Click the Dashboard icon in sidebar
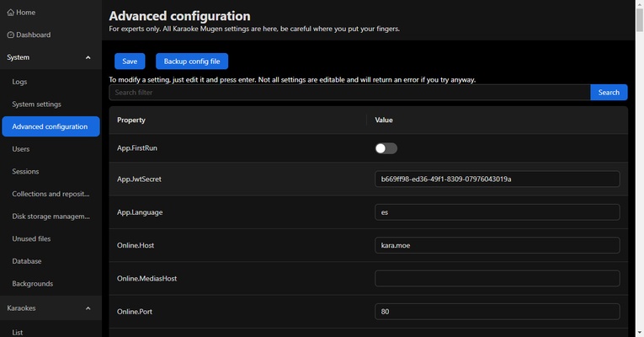 pos(11,35)
